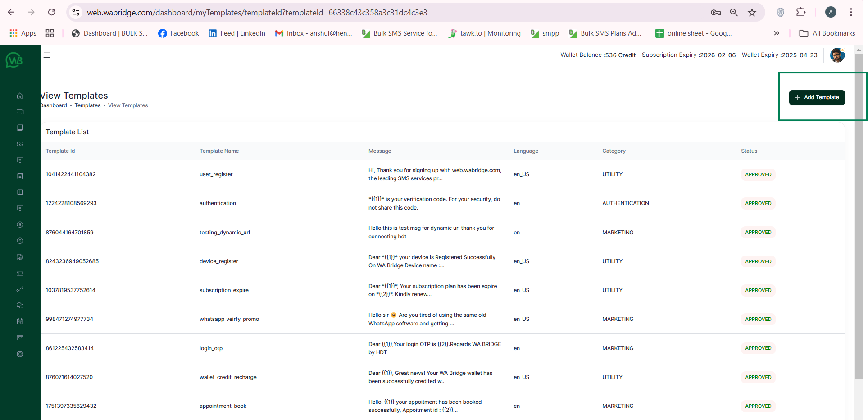Open the Chrome profile A icon

pos(831,12)
